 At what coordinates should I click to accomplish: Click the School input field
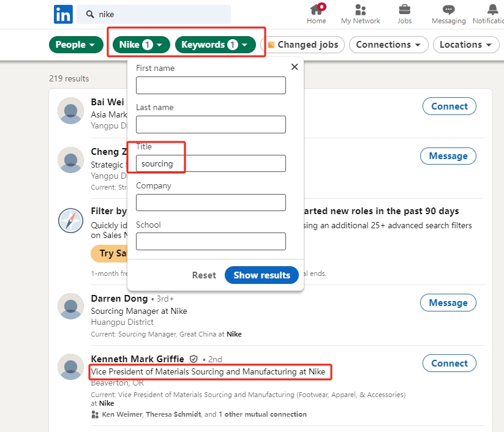coord(211,241)
